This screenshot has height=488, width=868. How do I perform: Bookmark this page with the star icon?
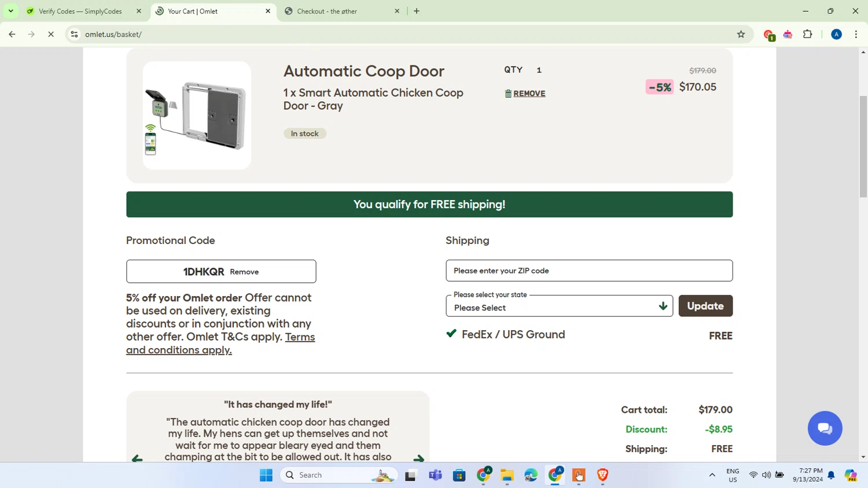pos(741,34)
